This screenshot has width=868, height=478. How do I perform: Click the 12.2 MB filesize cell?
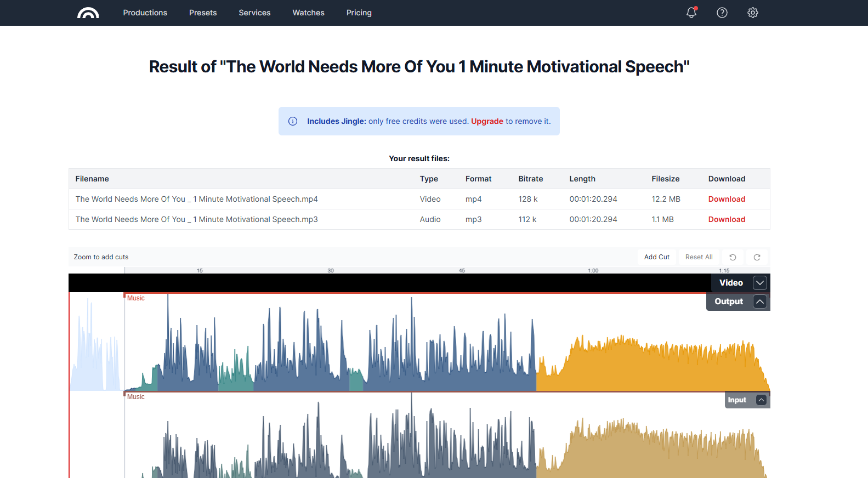point(666,199)
